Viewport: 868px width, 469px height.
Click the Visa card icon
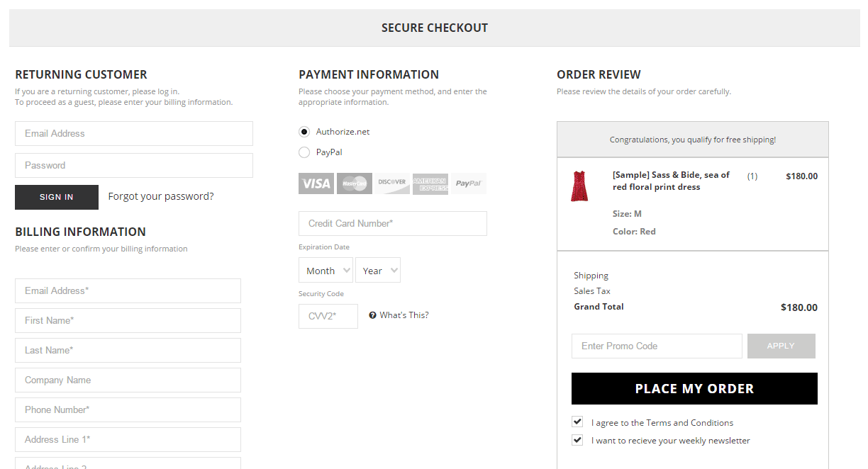pyautogui.click(x=316, y=183)
